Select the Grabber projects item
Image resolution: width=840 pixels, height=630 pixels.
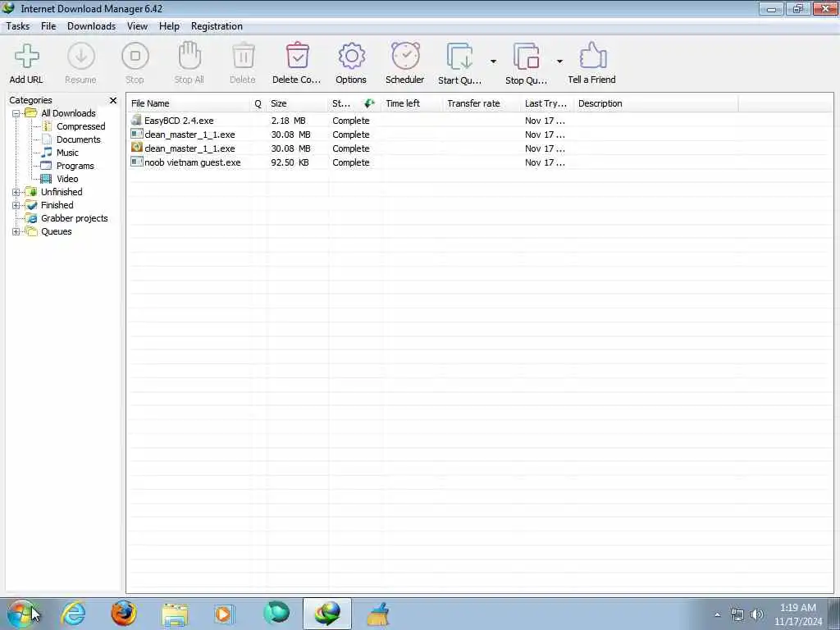pos(75,218)
